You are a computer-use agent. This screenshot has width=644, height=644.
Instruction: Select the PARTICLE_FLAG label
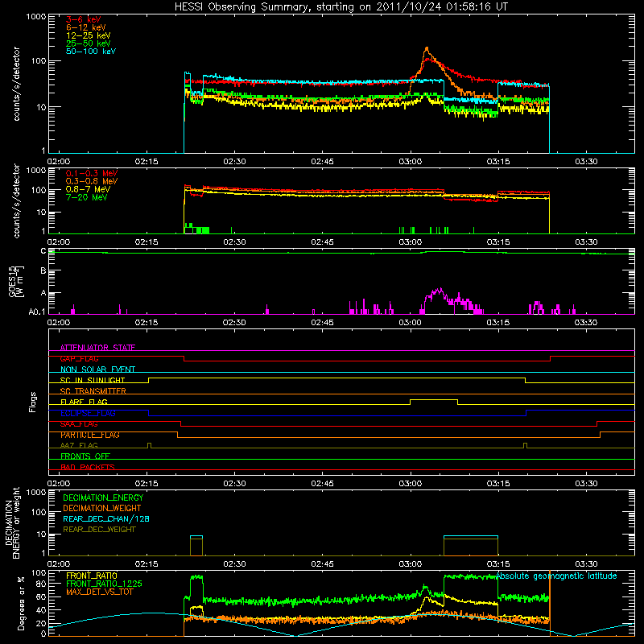tap(90, 435)
